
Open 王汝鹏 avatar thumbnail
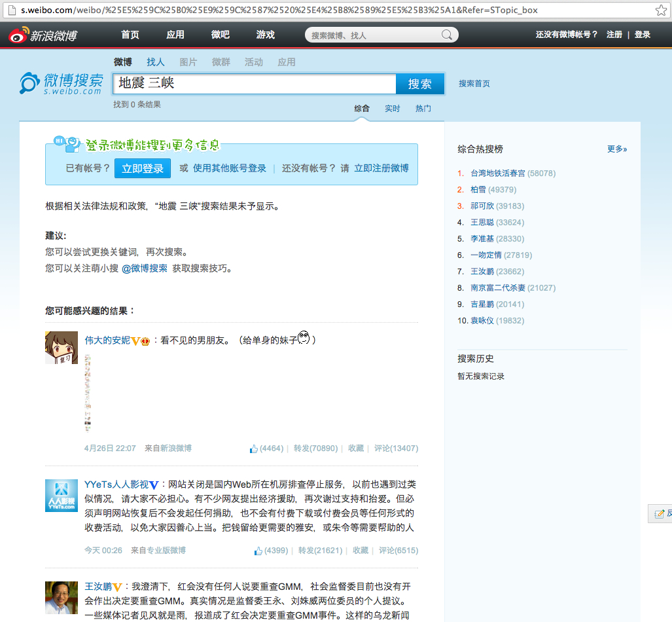click(x=62, y=598)
